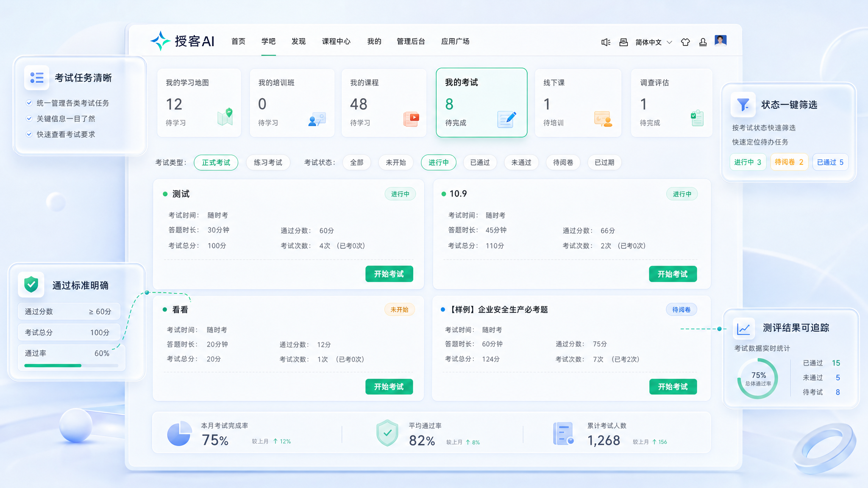Click the 待考试 8 statistic
The height and width of the screenshot is (488, 868).
[821, 392]
